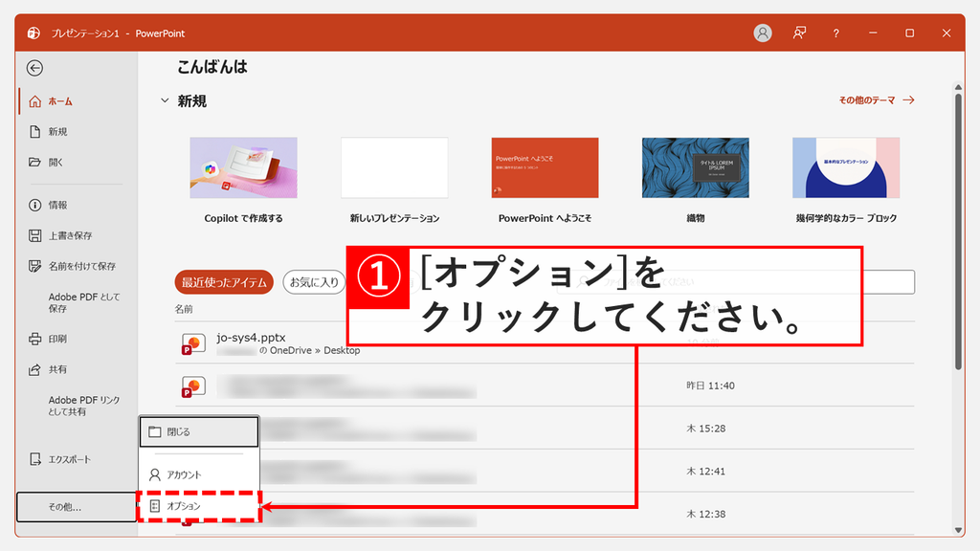The height and width of the screenshot is (551, 980).
Task: Click the help question mark icon
Action: 836,33
